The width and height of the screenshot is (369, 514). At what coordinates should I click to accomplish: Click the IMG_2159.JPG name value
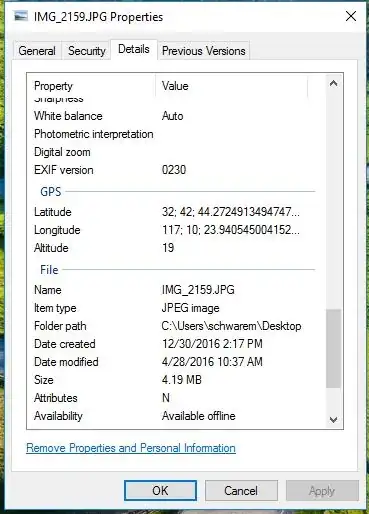pyautogui.click(x=198, y=290)
